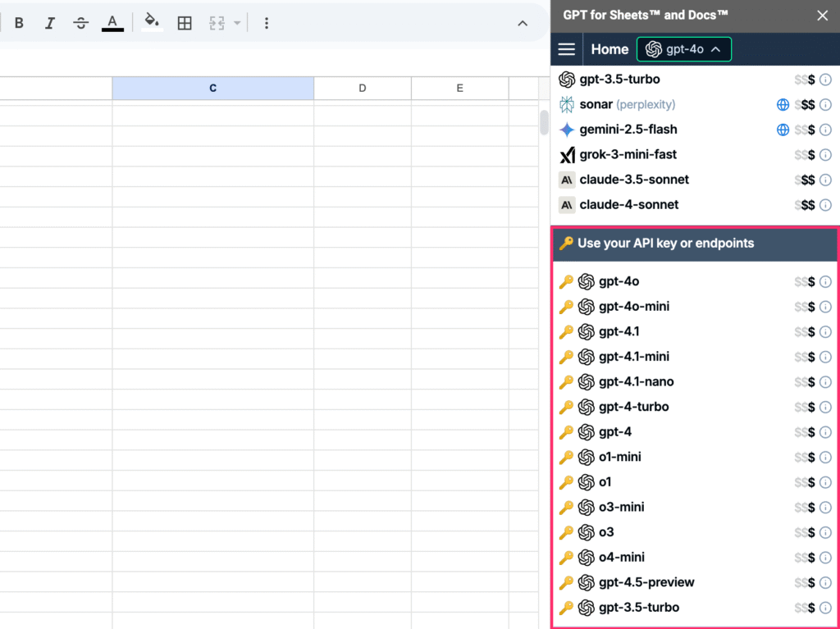This screenshot has width=840, height=629.
Task: Select the gpt-4-turbo model
Action: click(x=695, y=407)
